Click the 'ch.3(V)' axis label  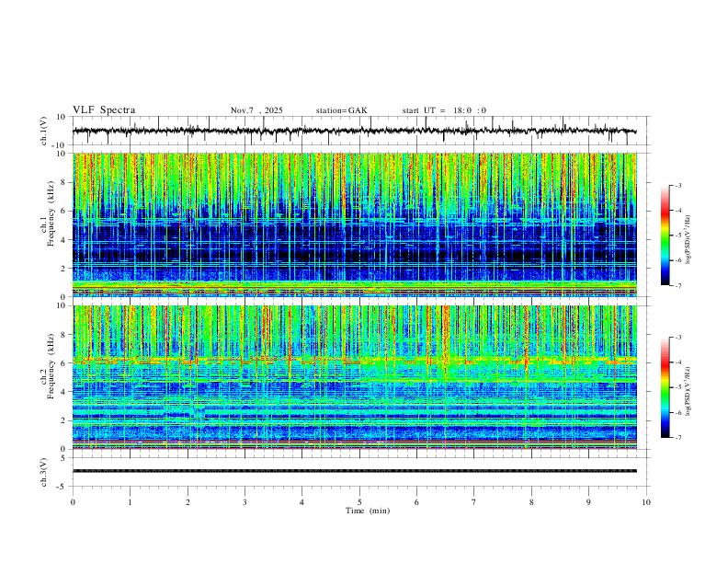[44, 472]
